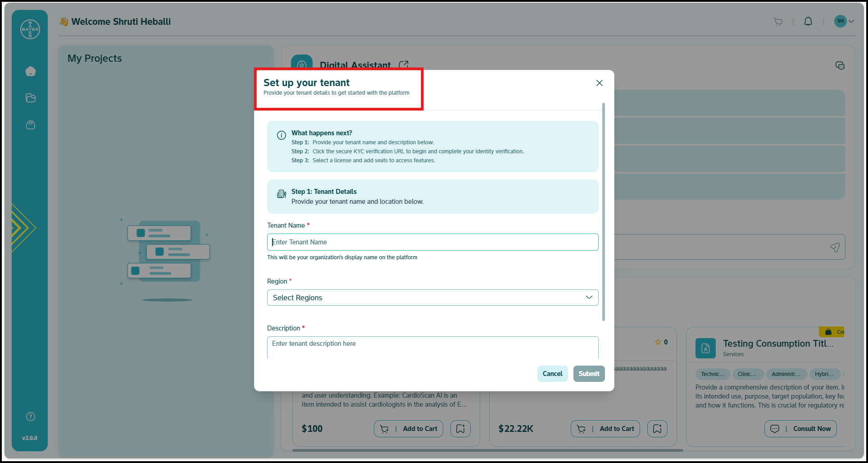Bookmark the $22.22K item
The width and height of the screenshot is (868, 463).
click(657, 429)
